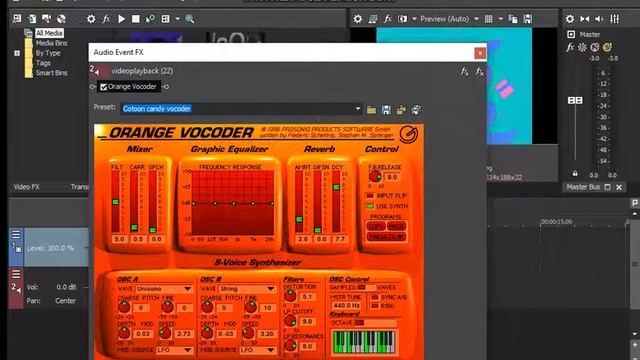This screenshot has height=360, width=640.
Task: Click Copy Snapshot to Clipboard icon
Action: click(x=513, y=19)
